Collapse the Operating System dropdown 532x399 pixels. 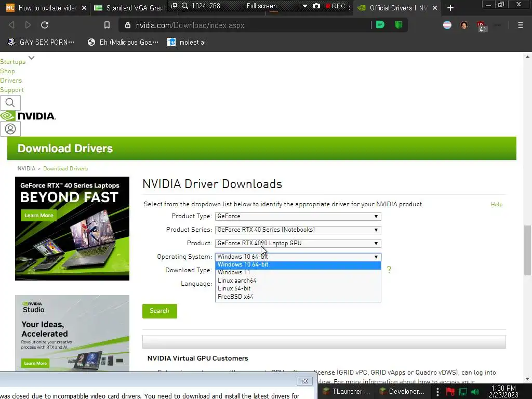pos(298,257)
